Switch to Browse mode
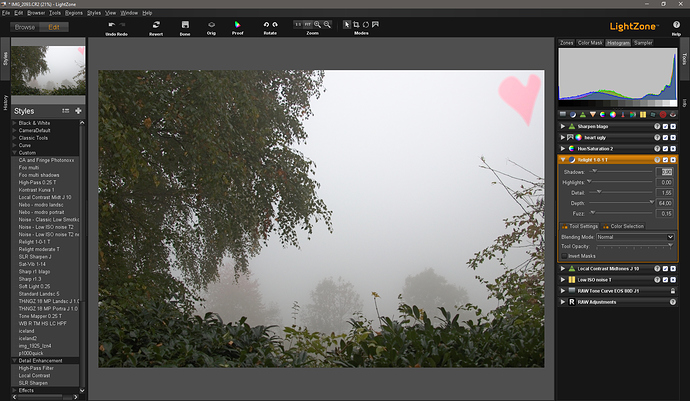Viewport: 690px width, 401px height. tap(25, 27)
